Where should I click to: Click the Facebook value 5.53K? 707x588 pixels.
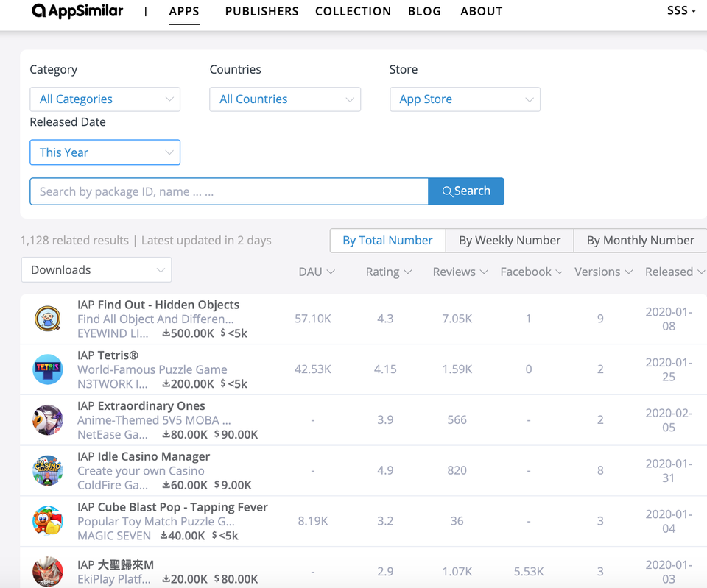coord(529,571)
